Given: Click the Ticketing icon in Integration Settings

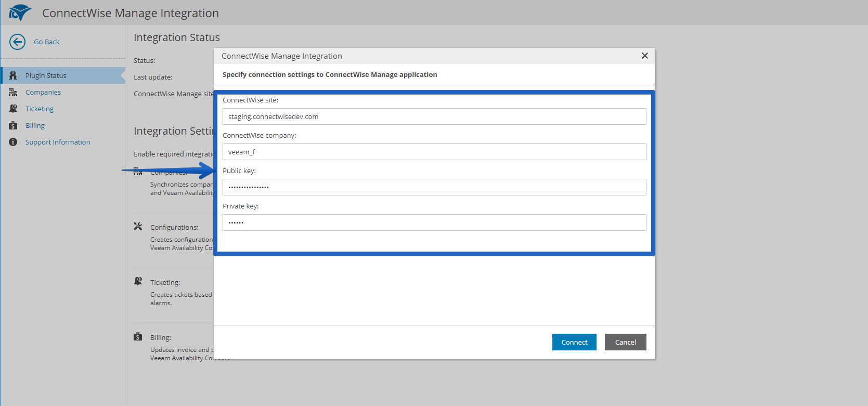Looking at the screenshot, I should [138, 281].
